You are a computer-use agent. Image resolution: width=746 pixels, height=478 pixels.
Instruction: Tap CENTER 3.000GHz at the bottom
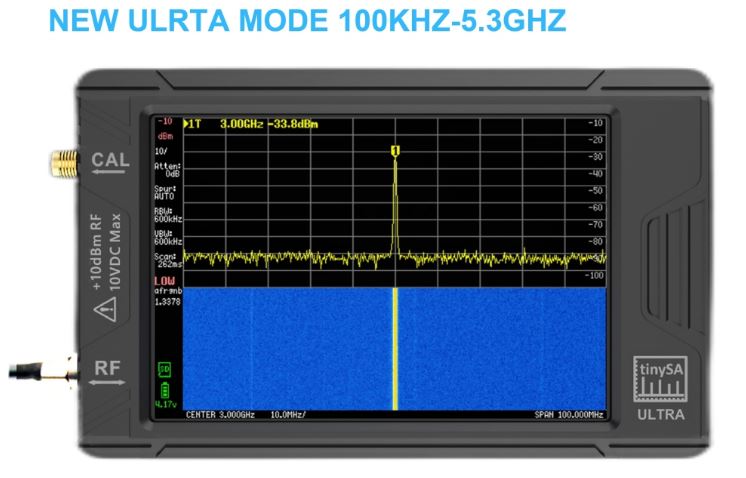[220, 415]
